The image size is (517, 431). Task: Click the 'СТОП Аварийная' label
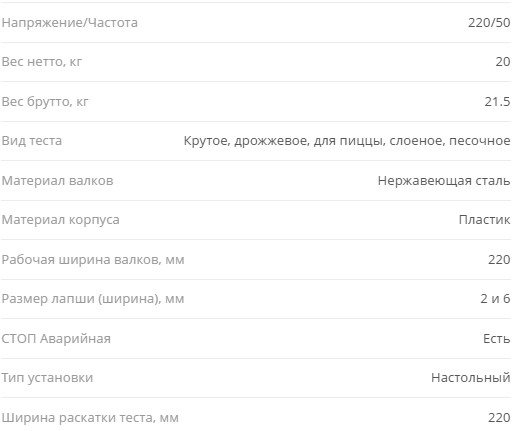[x=56, y=339]
